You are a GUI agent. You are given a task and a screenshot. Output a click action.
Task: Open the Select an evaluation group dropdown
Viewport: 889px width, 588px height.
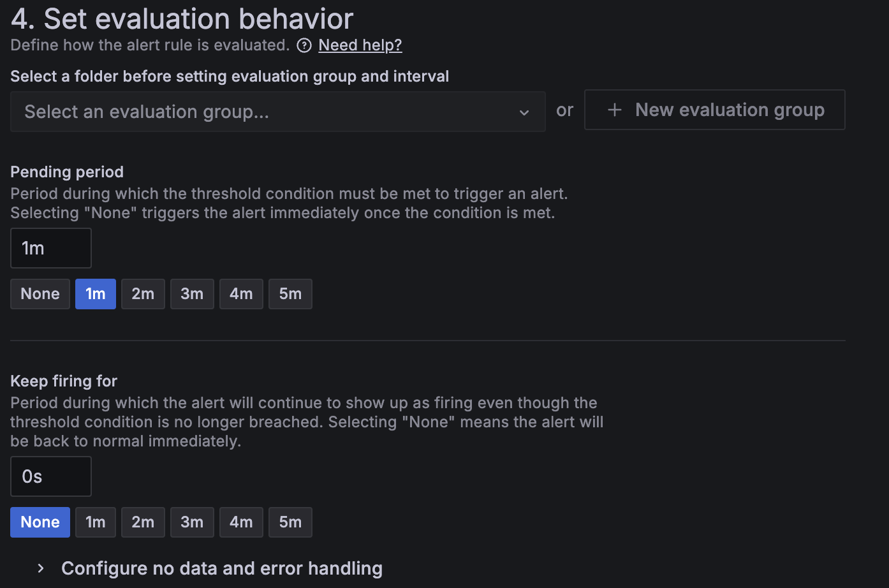(x=277, y=112)
